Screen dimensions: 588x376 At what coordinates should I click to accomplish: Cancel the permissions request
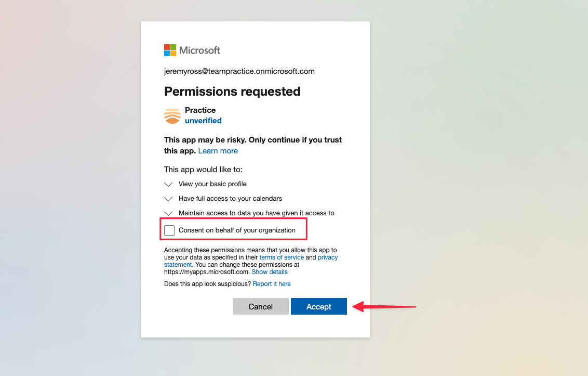261,306
